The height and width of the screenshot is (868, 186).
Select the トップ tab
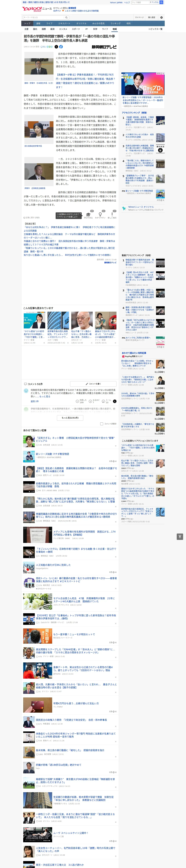27,24
